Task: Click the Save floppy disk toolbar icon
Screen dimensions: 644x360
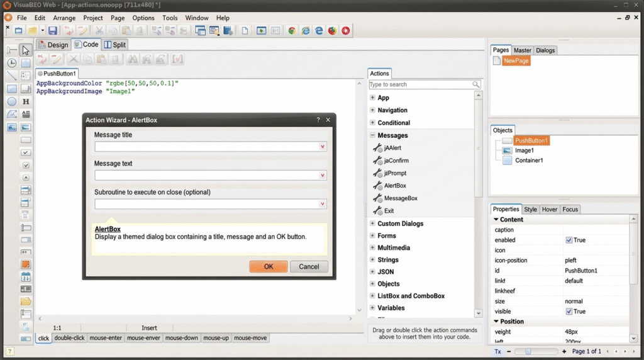Action: click(x=53, y=30)
